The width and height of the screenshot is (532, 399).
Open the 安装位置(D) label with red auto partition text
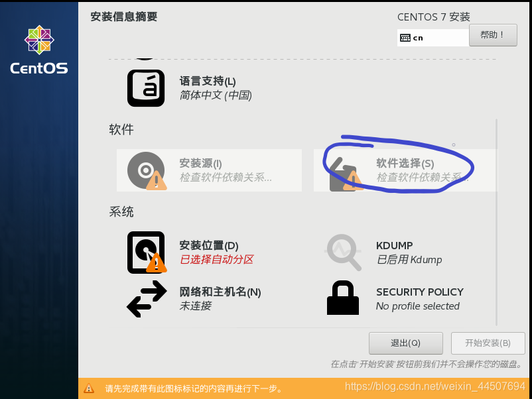click(x=216, y=253)
